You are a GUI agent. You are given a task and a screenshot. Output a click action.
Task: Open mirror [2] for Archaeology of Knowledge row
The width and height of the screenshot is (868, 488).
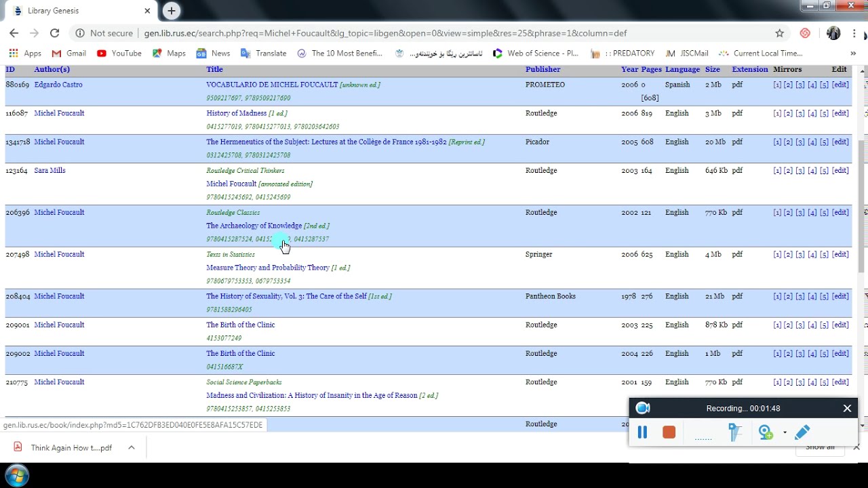click(x=788, y=212)
